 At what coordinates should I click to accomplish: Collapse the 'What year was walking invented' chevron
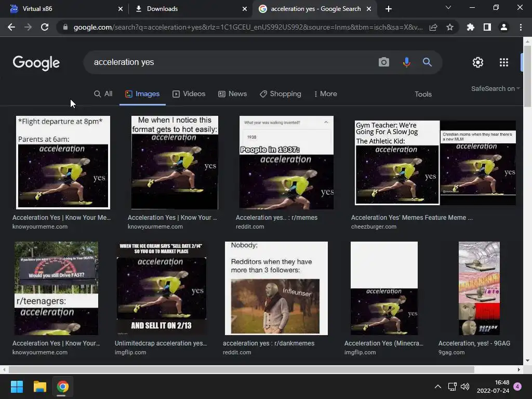pos(326,122)
